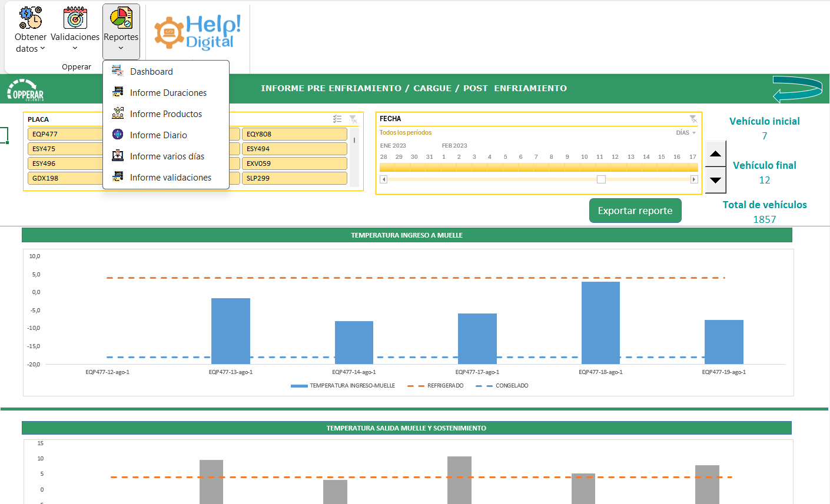
Task: Click the Informe Duraciones icon
Action: coord(118,92)
